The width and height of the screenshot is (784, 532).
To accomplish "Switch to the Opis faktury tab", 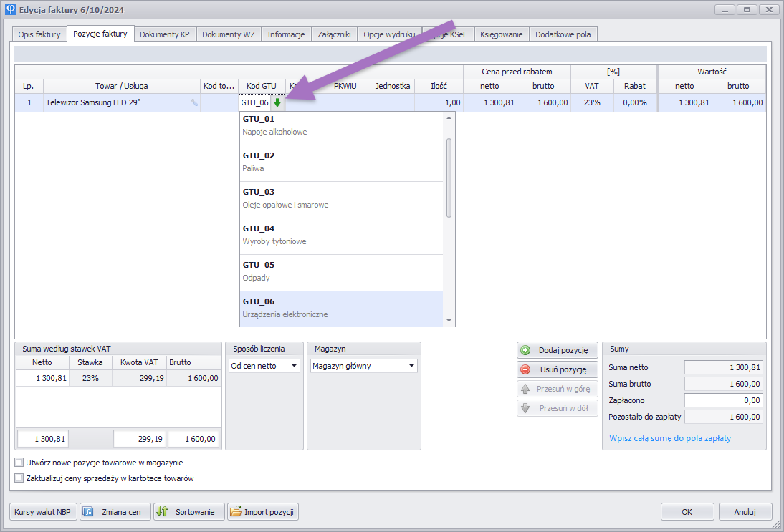I will [39, 34].
